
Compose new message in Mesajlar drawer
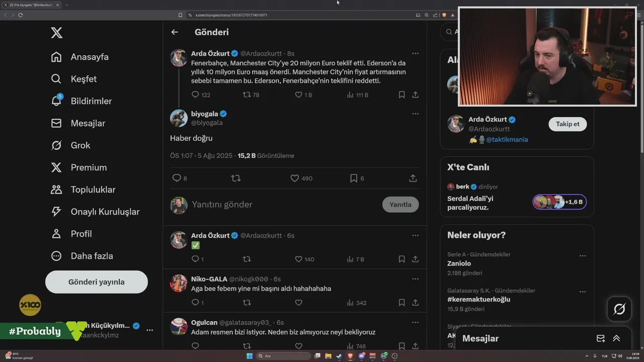(x=601, y=338)
